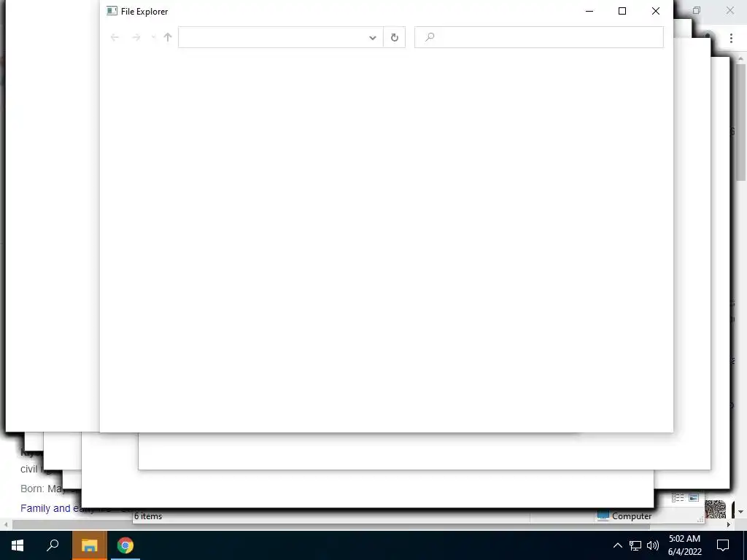The height and width of the screenshot is (560, 747).
Task: Restore down the Chrome window behind
Action: click(x=697, y=10)
